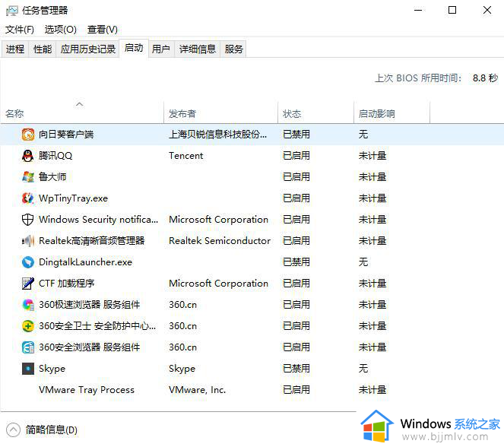Click the 鲁大师 startup icon
504x447 pixels.
[28, 177]
